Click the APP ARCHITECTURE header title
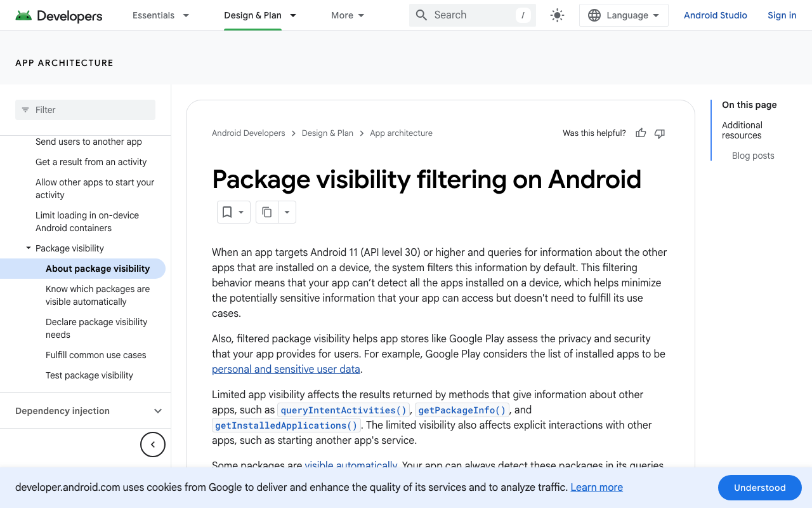 pyautogui.click(x=64, y=63)
